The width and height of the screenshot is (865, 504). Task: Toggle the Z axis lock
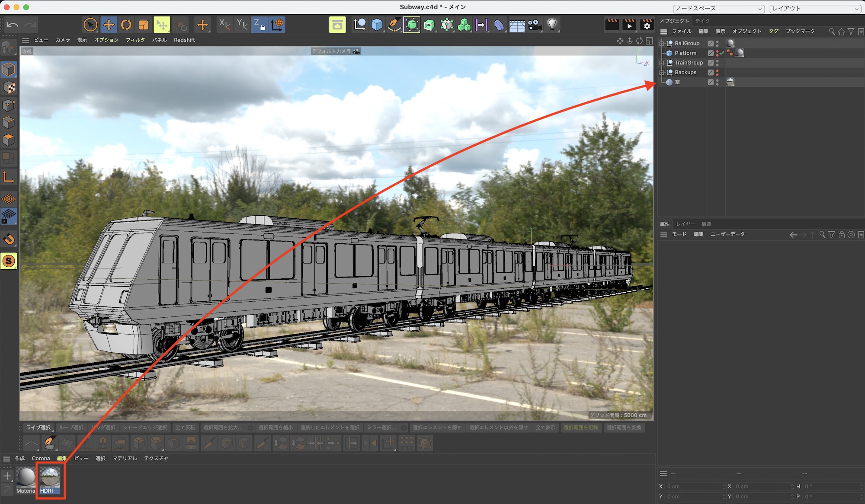pos(259,25)
